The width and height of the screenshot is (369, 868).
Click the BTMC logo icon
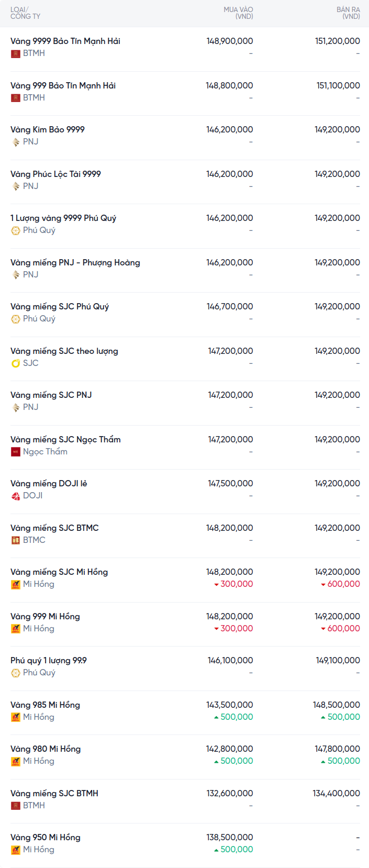[x=16, y=540]
